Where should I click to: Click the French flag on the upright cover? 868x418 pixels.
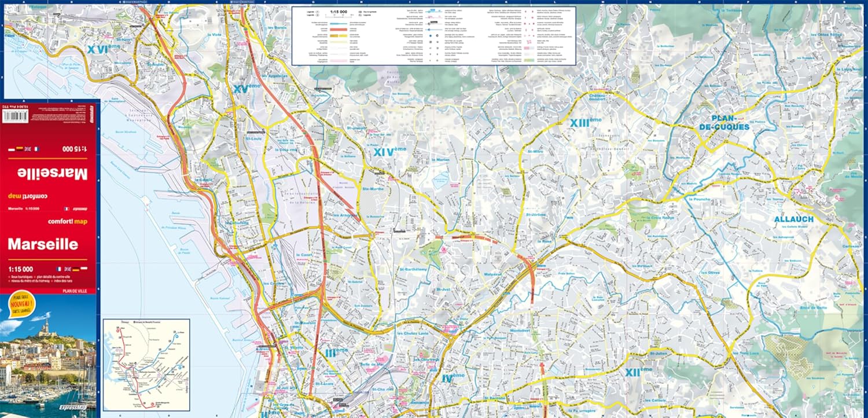(60, 269)
